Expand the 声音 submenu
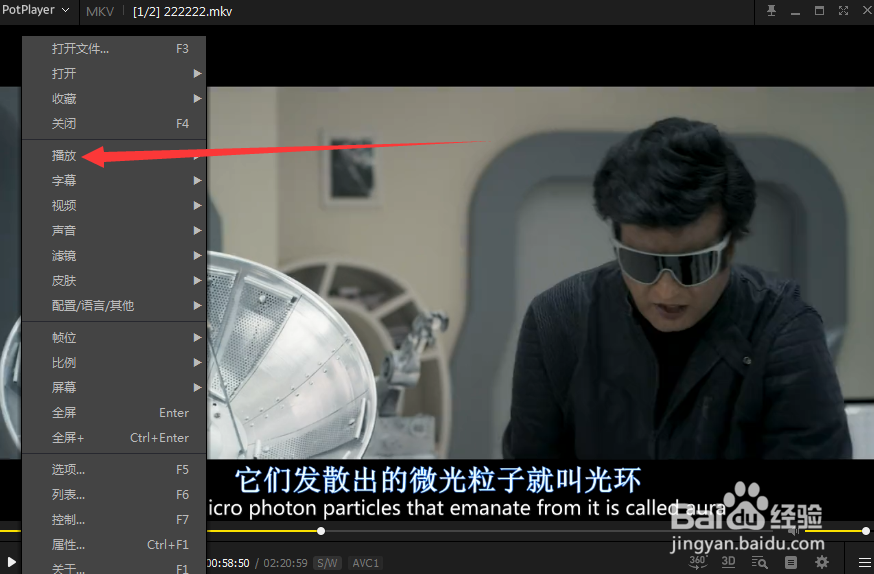The width and height of the screenshot is (874, 574). [114, 231]
